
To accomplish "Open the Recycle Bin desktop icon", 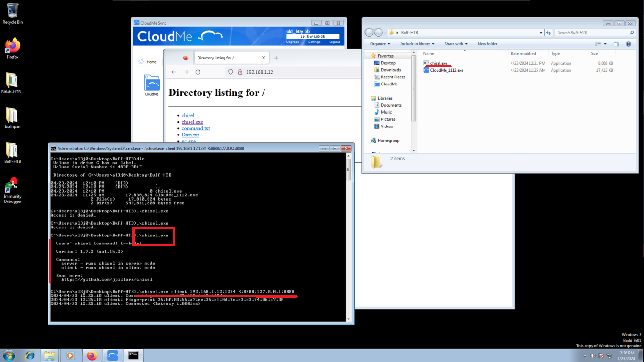I will coord(13,13).
